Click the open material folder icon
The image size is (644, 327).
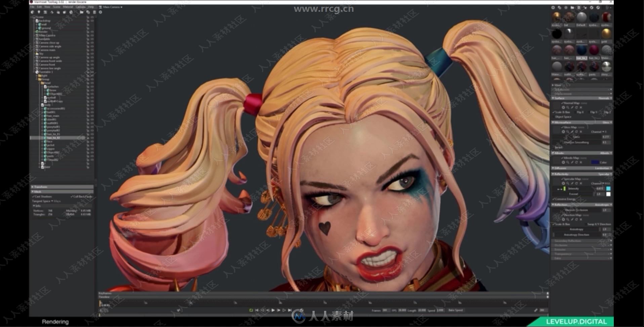pyautogui.click(x=572, y=7)
